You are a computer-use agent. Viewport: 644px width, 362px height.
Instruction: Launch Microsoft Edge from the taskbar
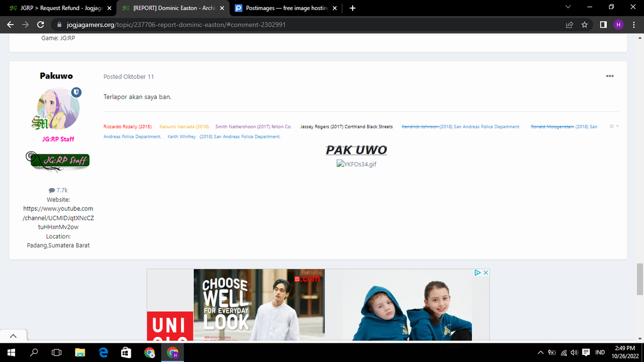coord(103,352)
